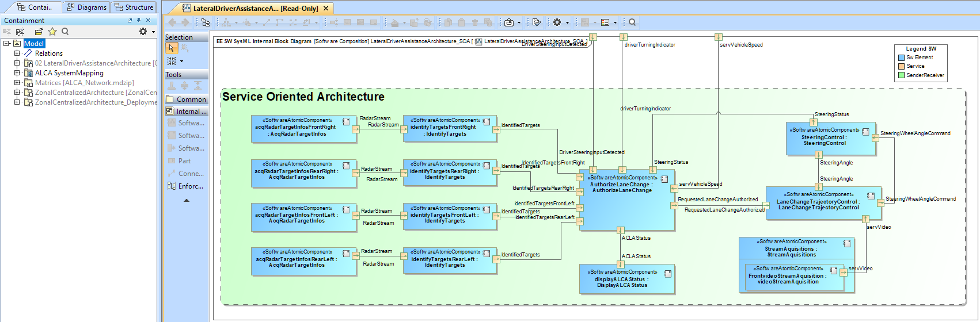Select the arrow Selection tool
The height and width of the screenshot is (322, 980).
click(172, 48)
